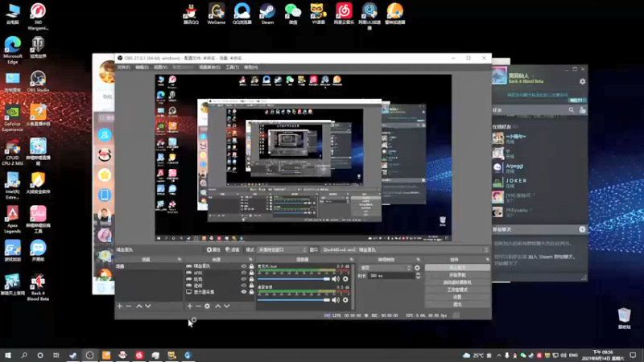The width and height of the screenshot is (644, 362).
Task: Add a new source with the plus icon
Action: click(x=190, y=306)
